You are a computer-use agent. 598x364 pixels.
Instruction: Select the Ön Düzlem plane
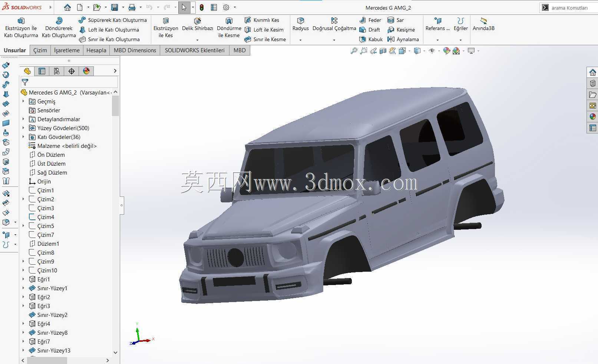pyautogui.click(x=47, y=155)
